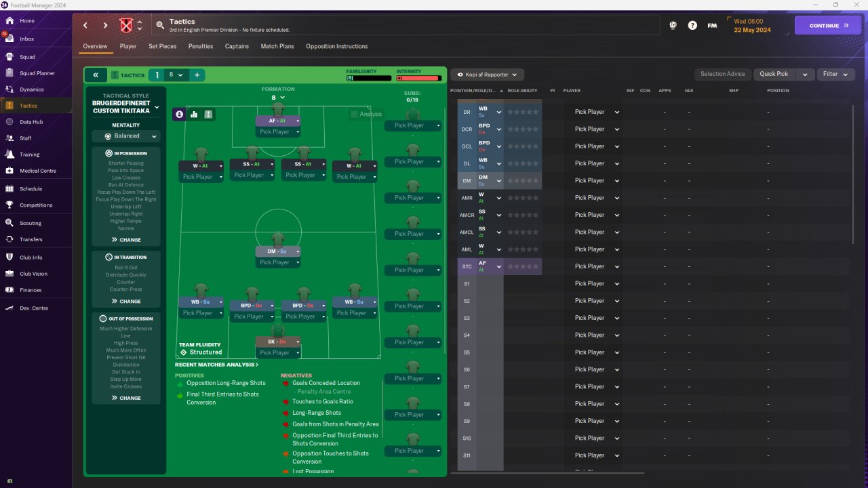Viewport: 868px width, 488px height.
Task: Click the Continue button
Action: tap(829, 26)
